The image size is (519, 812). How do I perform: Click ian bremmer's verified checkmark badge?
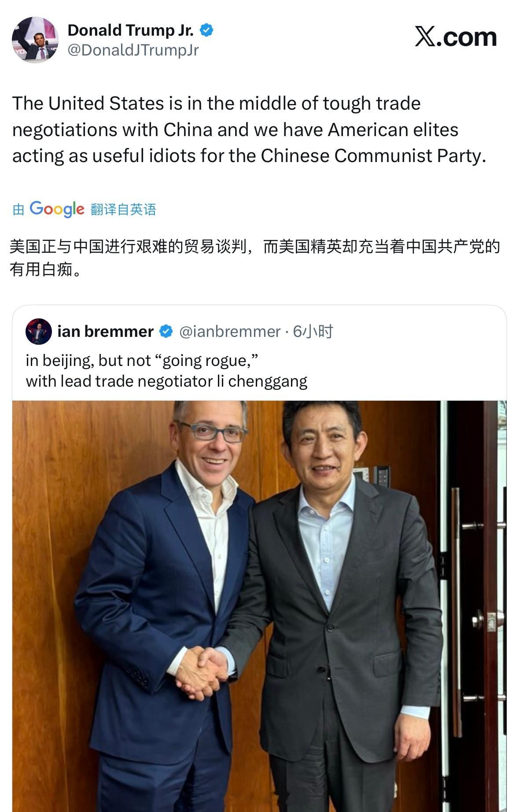(166, 331)
